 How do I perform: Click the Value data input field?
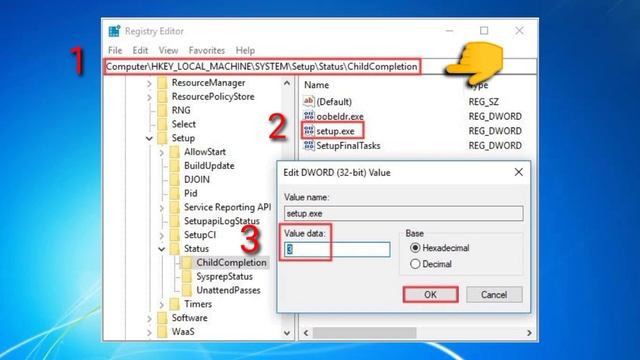pyautogui.click(x=337, y=249)
